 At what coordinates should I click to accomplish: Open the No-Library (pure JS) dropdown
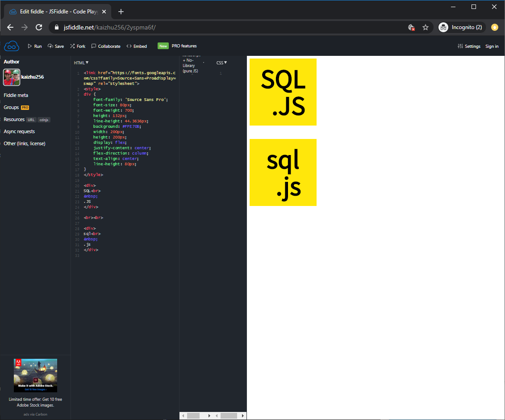191,65
